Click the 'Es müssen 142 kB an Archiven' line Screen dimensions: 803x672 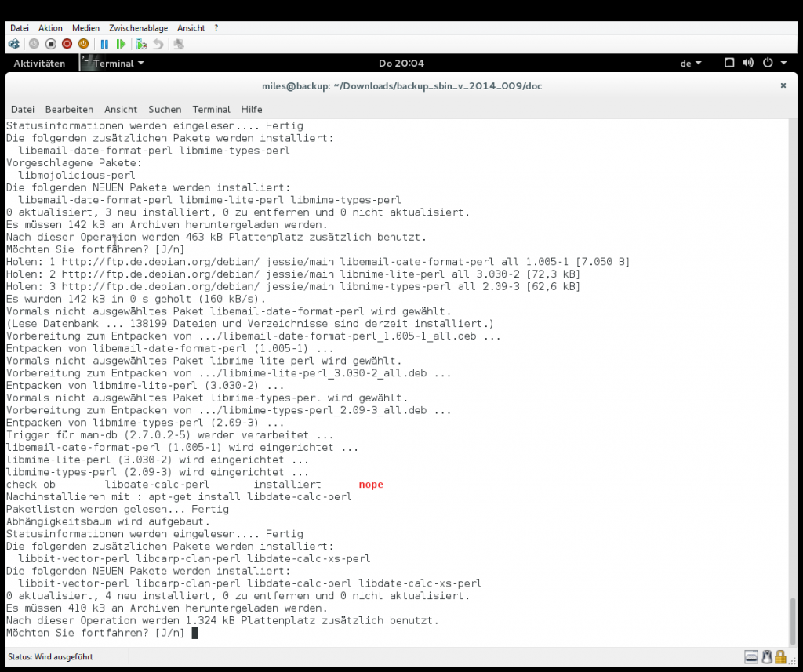[166, 225]
